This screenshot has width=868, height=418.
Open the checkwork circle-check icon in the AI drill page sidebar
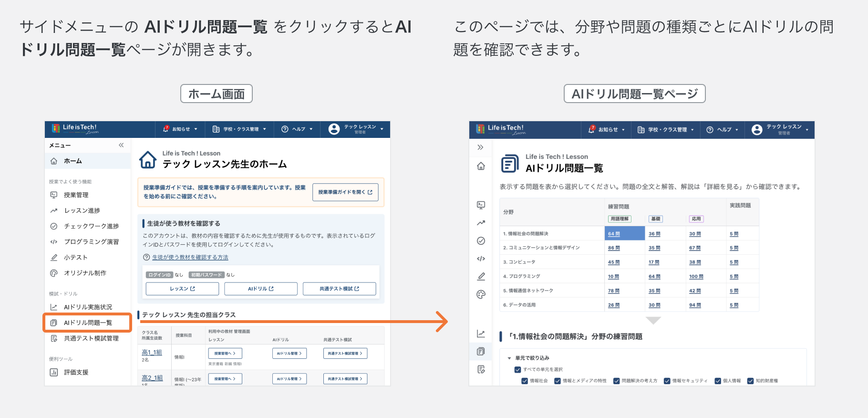[481, 241]
